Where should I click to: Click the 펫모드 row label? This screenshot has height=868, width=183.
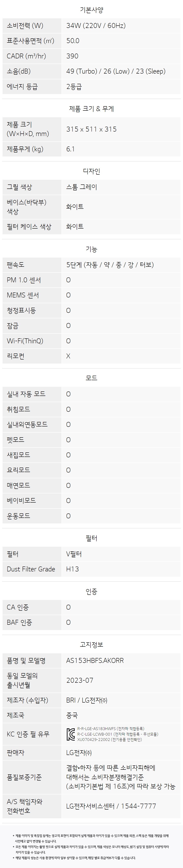click(16, 440)
